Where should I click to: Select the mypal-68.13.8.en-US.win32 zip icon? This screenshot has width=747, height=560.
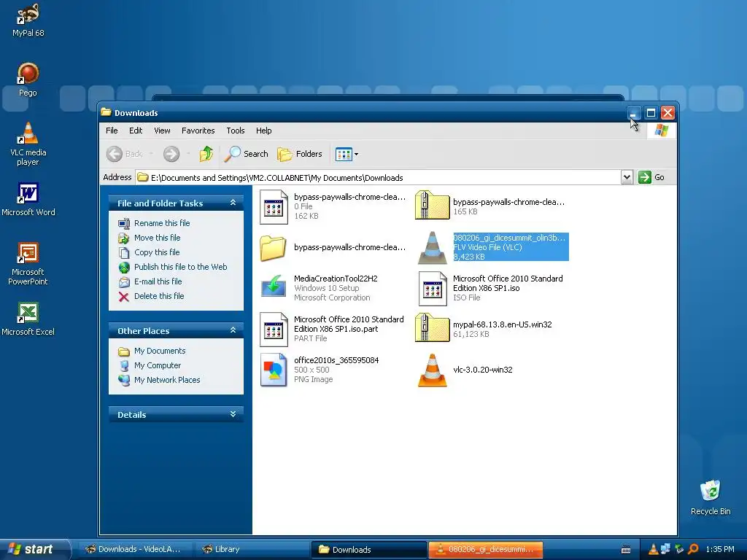coord(432,327)
